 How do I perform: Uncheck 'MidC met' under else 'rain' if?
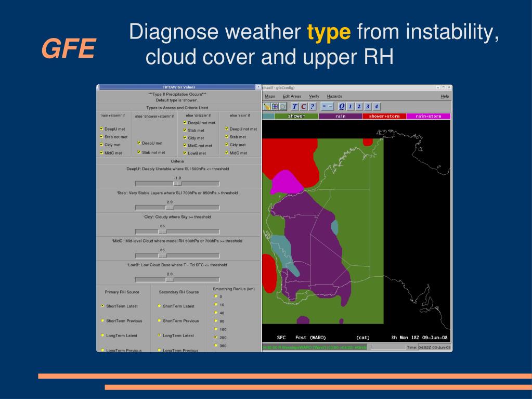coord(227,152)
